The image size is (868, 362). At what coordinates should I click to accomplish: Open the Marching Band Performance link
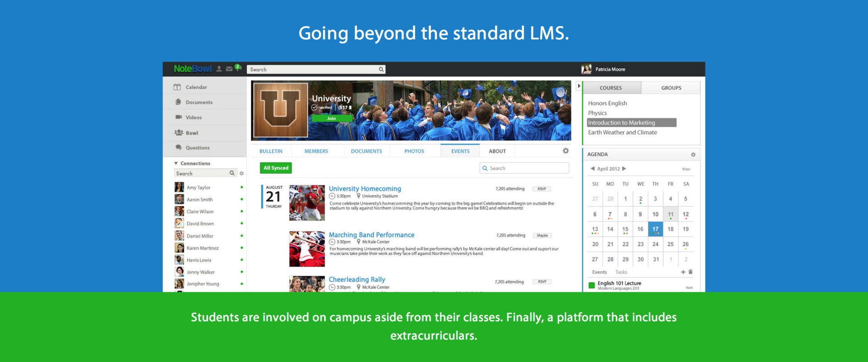[372, 235]
